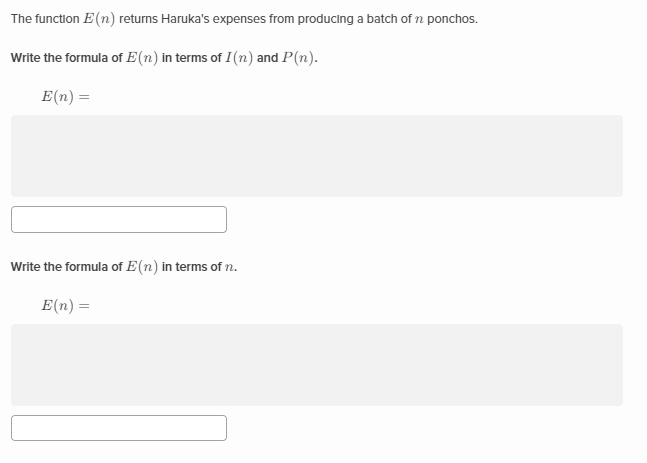The image size is (647, 463).
Task: Click the P(n) term in the first prompt
Action: (x=299, y=58)
